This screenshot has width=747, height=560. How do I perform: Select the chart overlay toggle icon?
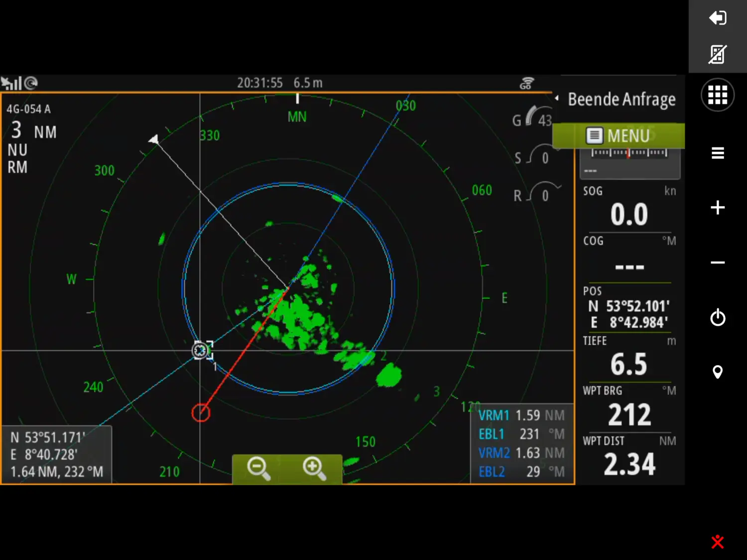718,53
